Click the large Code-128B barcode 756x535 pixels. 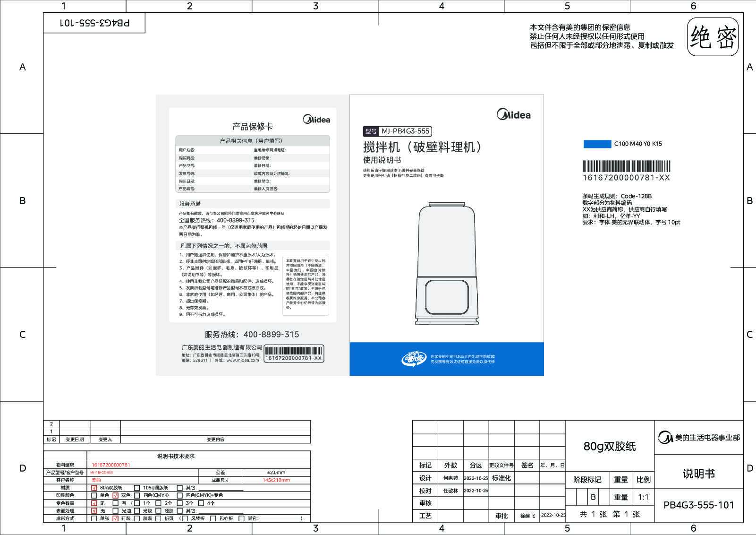pyautogui.click(x=626, y=166)
